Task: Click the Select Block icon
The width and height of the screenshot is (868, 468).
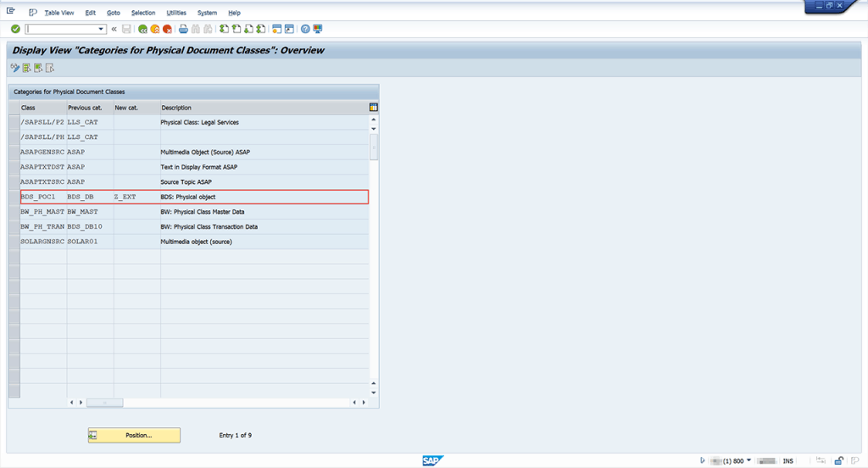Action: coord(38,68)
